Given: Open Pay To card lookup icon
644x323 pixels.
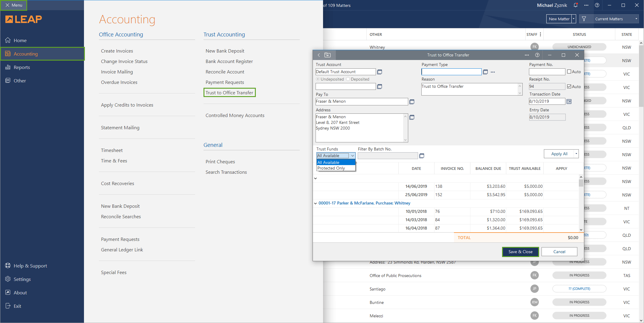Looking at the screenshot, I should [412, 102].
